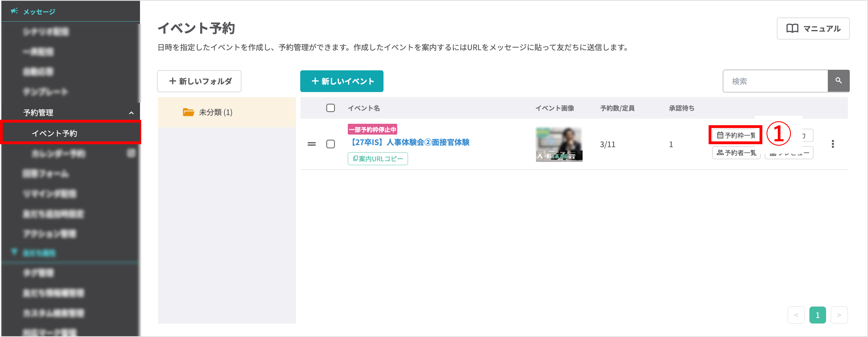Open the three-dot more options menu
The width and height of the screenshot is (868, 337).
tap(833, 144)
